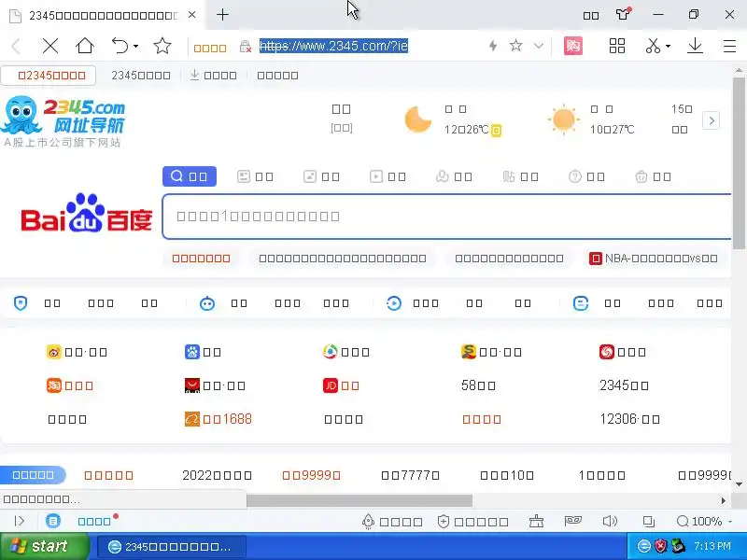This screenshot has height=560, width=747.
Task: Open the Baidu paw icon site link
Action: pyautogui.click(x=203, y=352)
